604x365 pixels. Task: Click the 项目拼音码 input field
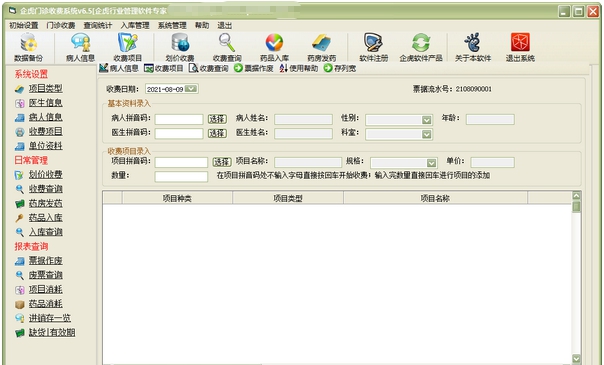point(181,162)
